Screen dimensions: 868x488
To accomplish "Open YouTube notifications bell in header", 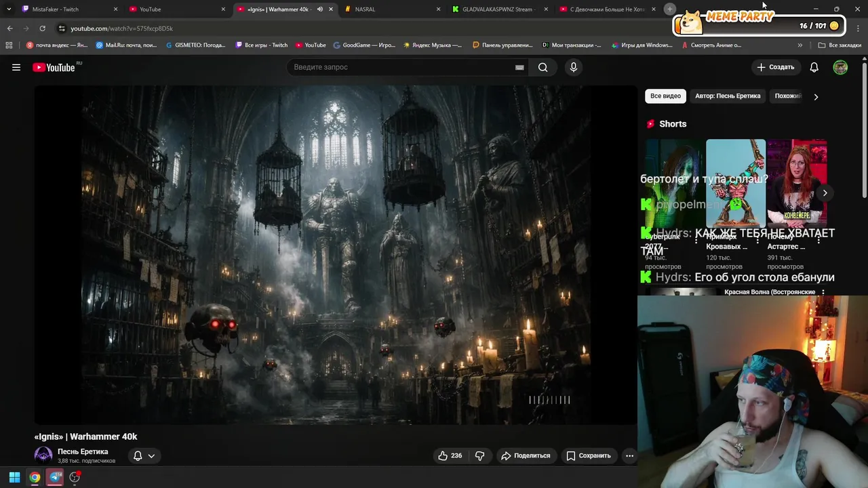I will (814, 67).
